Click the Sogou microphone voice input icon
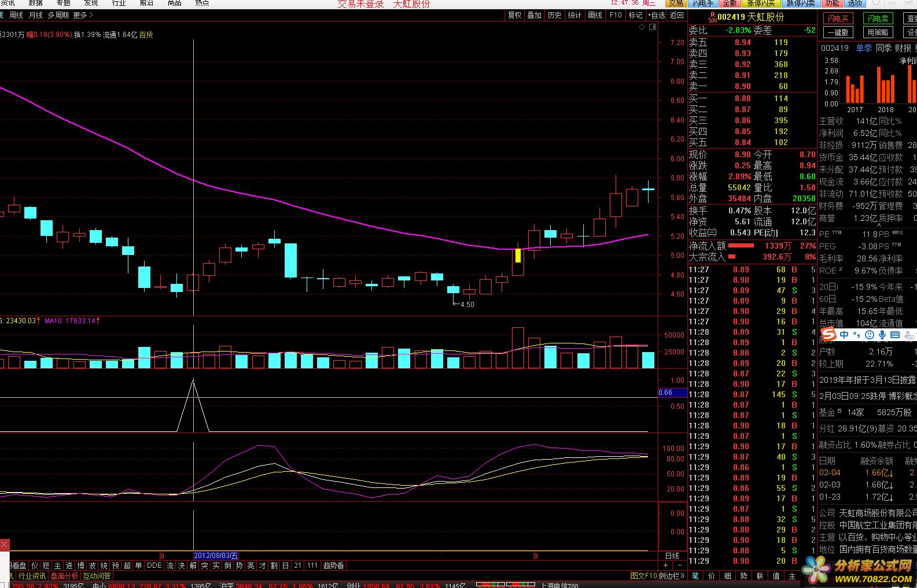Screen dimensions: 917x588 point(882,335)
